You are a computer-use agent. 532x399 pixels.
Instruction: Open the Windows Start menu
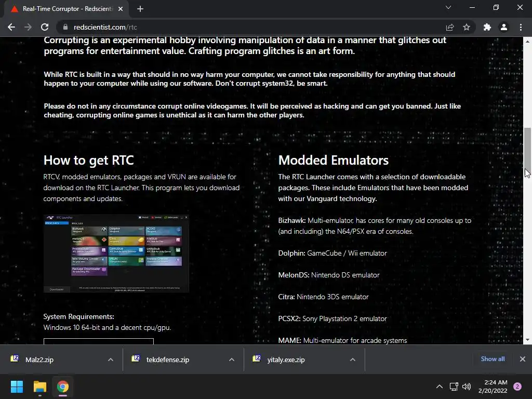coord(17,387)
